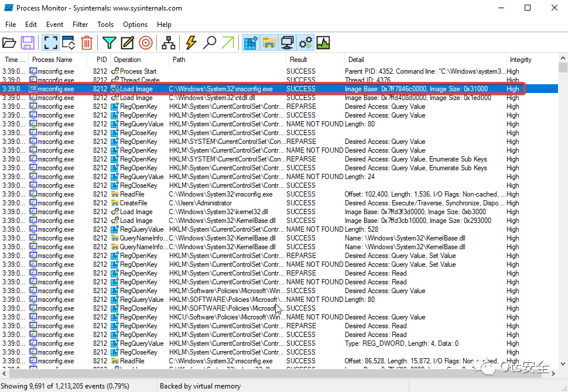This screenshot has width=568, height=392.
Task: Open the Edit menu
Action: 31,24
